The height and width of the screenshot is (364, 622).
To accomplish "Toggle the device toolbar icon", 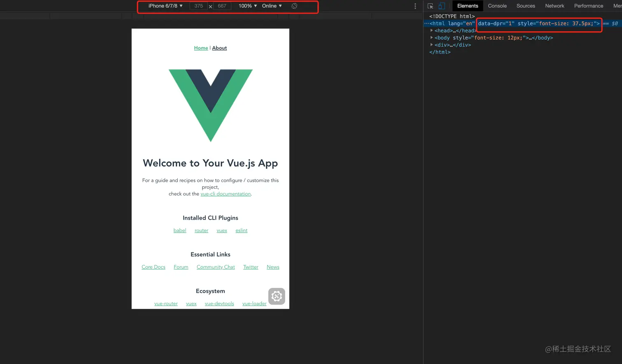I will [442, 6].
